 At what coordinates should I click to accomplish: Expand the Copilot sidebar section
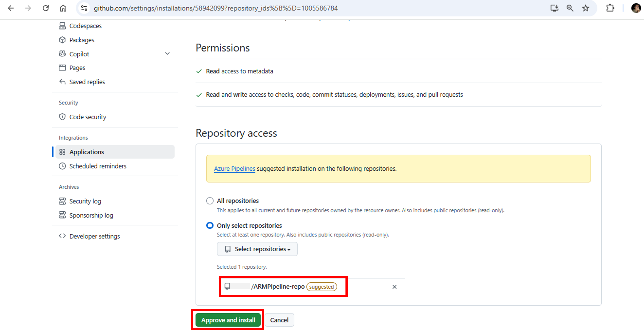click(x=167, y=53)
